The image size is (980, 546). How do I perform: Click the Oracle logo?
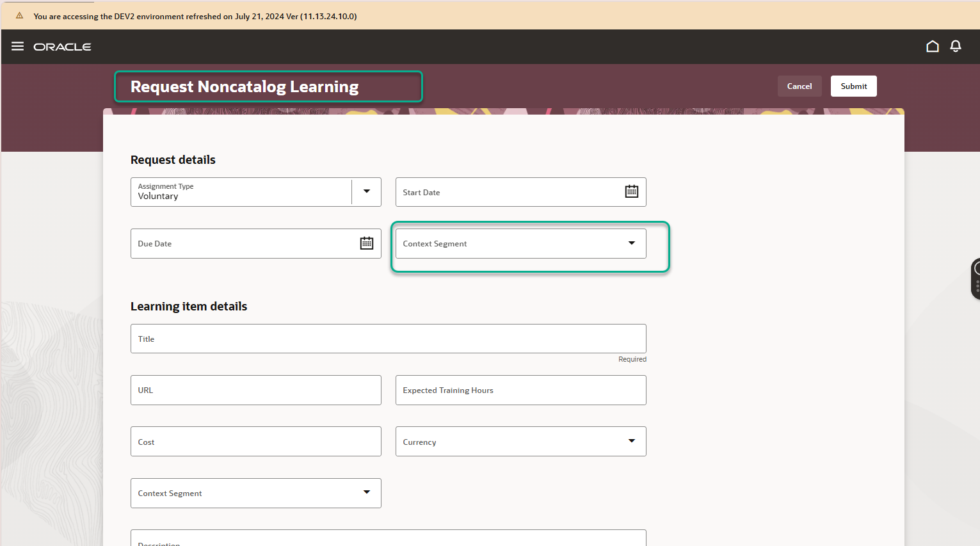[x=62, y=47]
